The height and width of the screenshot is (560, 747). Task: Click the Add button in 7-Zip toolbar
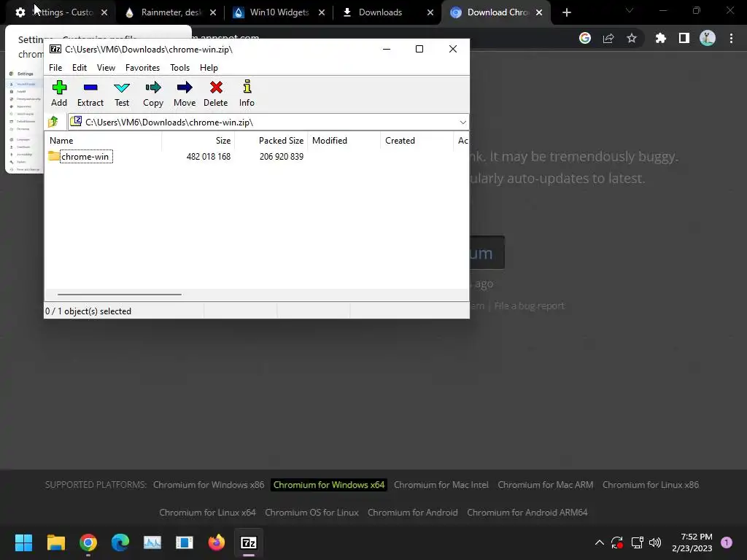click(59, 94)
